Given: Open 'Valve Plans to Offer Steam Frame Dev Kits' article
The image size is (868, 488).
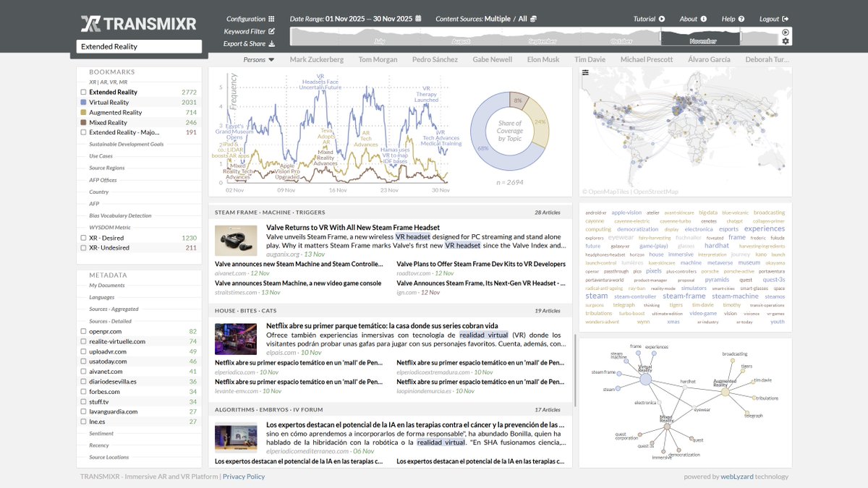Looking at the screenshot, I should coord(481,265).
